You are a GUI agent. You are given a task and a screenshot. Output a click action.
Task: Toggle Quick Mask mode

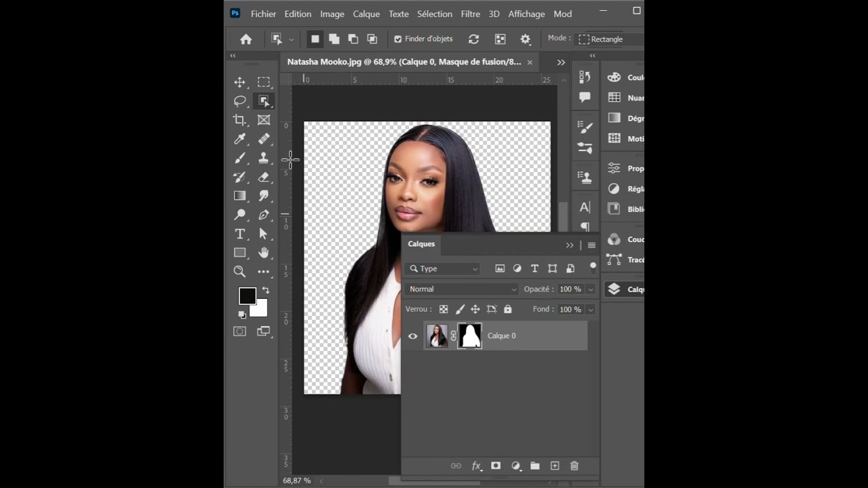point(239,331)
